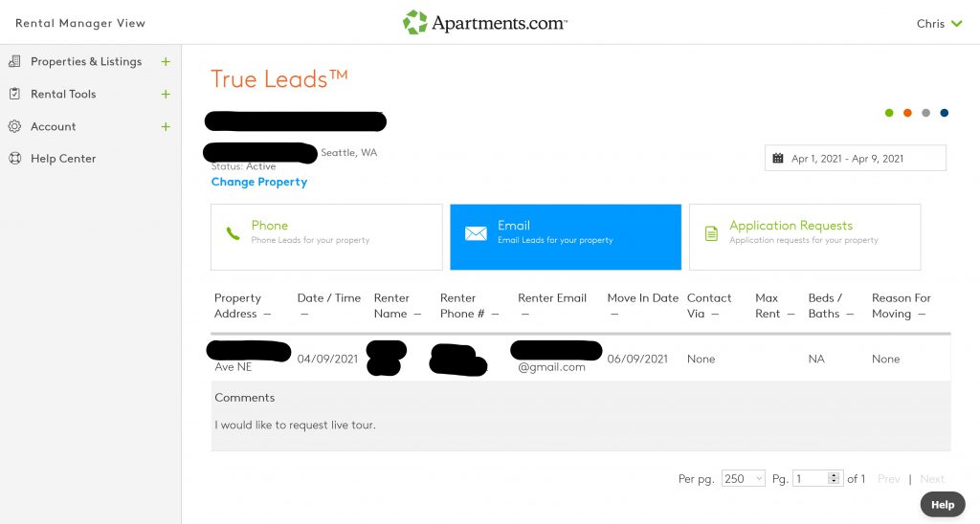Viewport: 980px width, 524px height.
Task: Click the Rental Manager View label
Action: (80, 23)
